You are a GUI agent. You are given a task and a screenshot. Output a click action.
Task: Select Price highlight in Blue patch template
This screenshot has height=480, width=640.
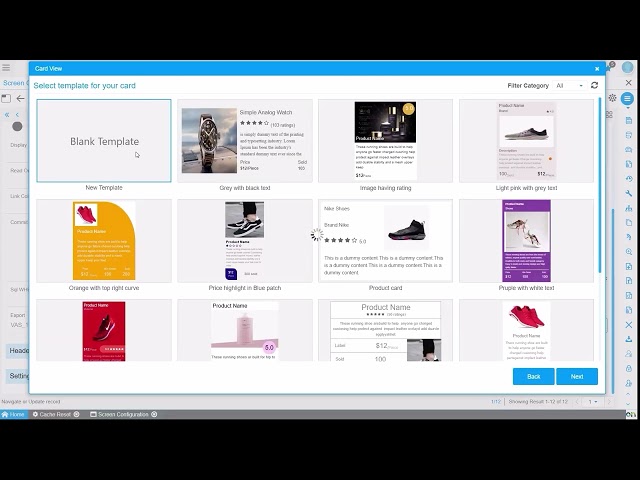coord(245,241)
